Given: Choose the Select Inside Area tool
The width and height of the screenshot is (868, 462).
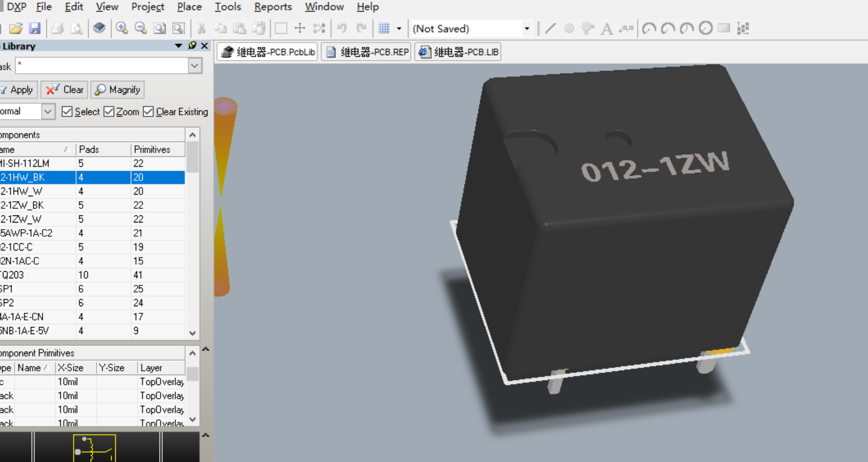Looking at the screenshot, I should [281, 28].
